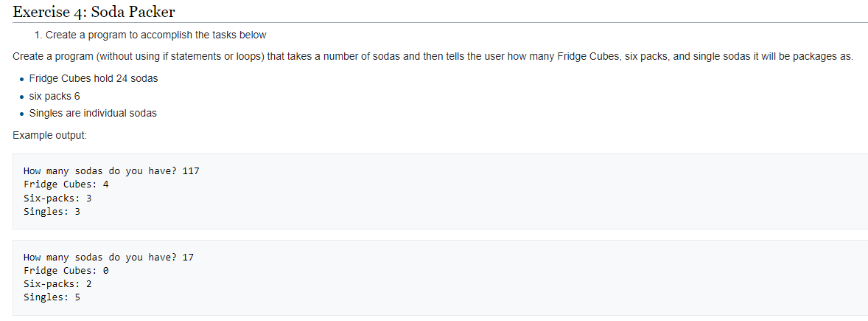Click the 'Singles: 3' output line
This screenshot has height=321, width=868.
coord(52,210)
